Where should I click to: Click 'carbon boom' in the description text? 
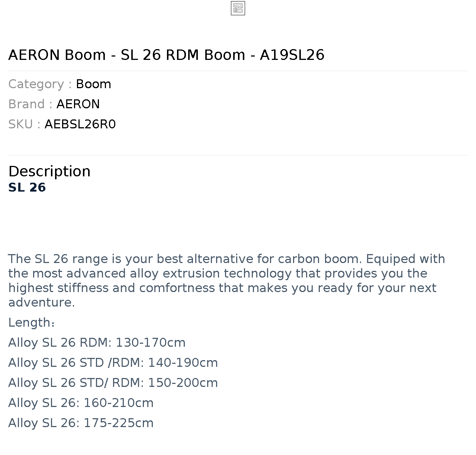[x=320, y=259]
